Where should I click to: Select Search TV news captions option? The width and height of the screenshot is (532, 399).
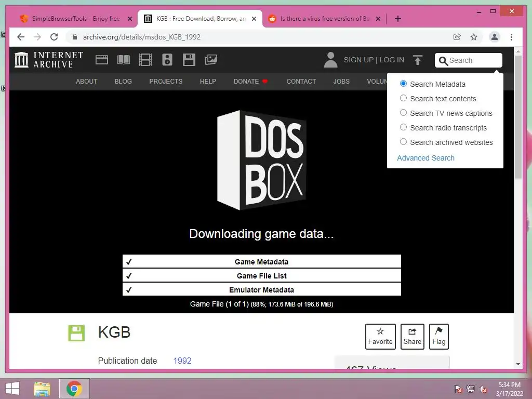[x=403, y=113]
